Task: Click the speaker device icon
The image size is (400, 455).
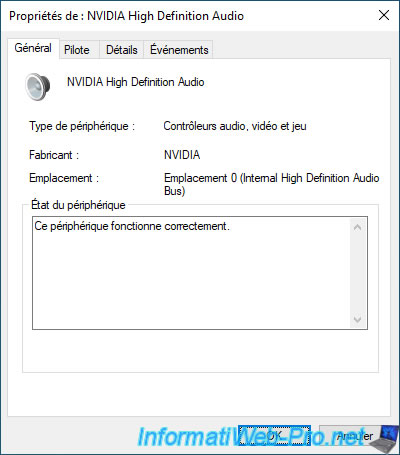Action: [38, 86]
